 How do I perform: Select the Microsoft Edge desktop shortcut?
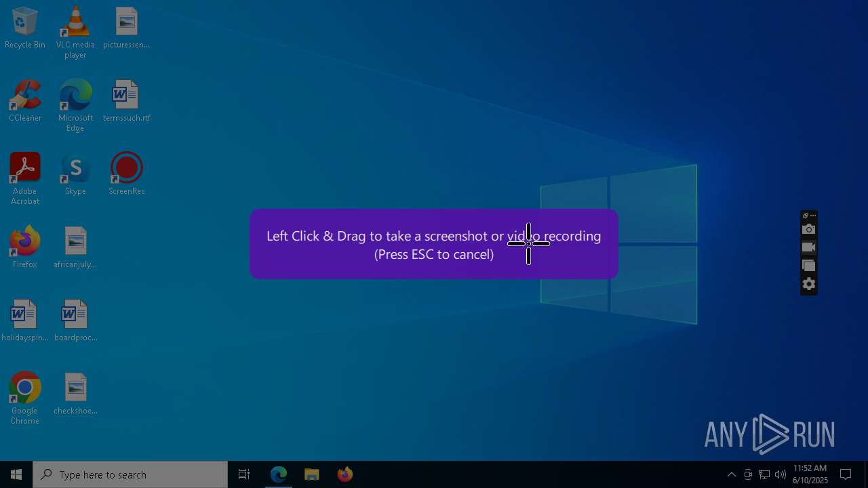point(75,106)
